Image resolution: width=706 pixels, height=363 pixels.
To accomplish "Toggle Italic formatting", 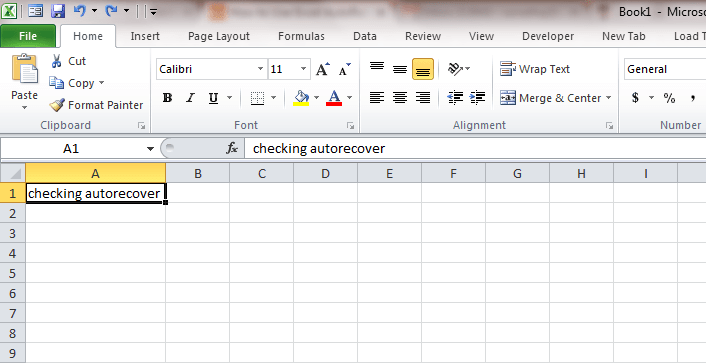I will click(190, 98).
